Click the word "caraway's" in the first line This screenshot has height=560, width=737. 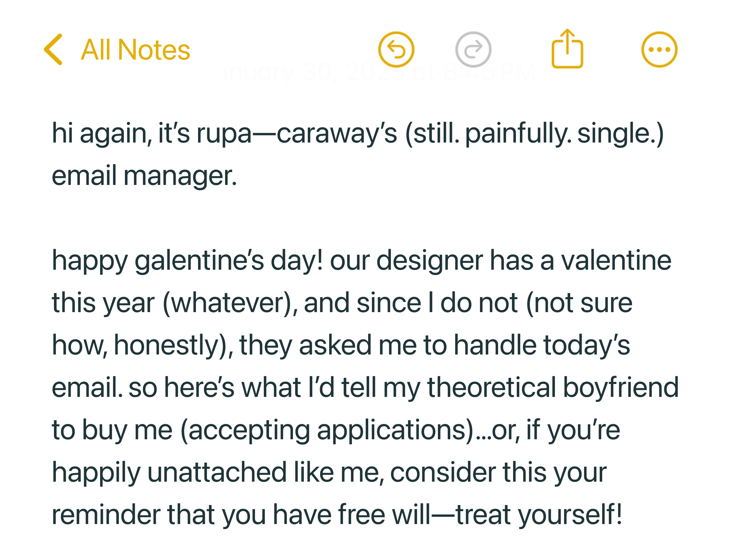pos(337,134)
